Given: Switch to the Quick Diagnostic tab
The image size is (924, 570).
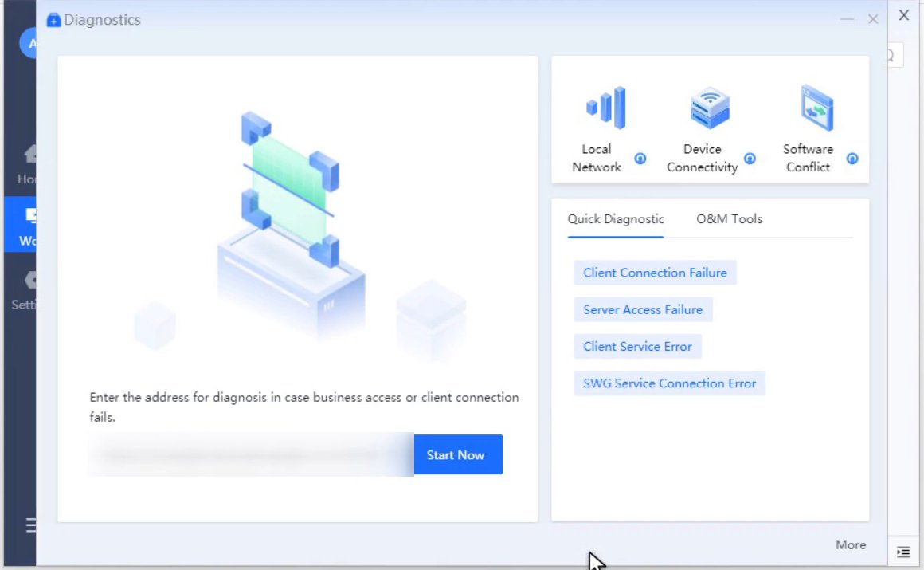Looking at the screenshot, I should (x=616, y=219).
